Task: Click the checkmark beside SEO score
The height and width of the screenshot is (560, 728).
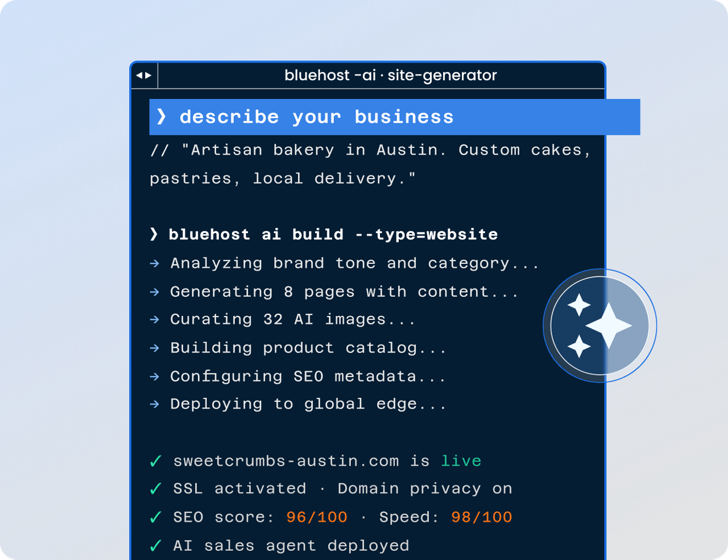Action: tap(155, 517)
